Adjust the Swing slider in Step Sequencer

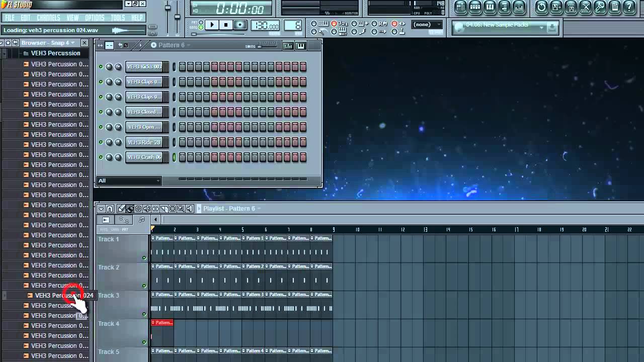click(267, 46)
